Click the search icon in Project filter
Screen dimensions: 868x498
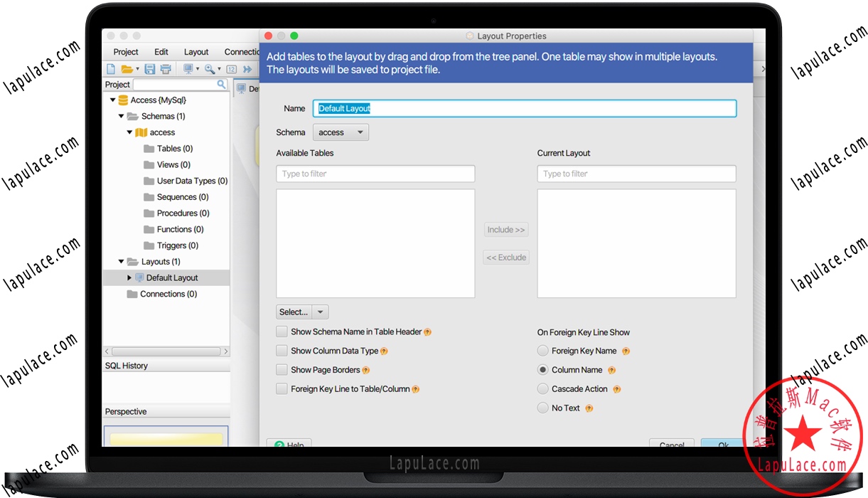(x=221, y=85)
